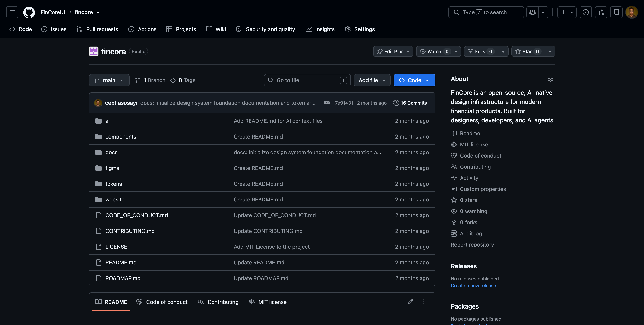This screenshot has width=644, height=325.
Task: Open the components folder
Action: pos(121,137)
